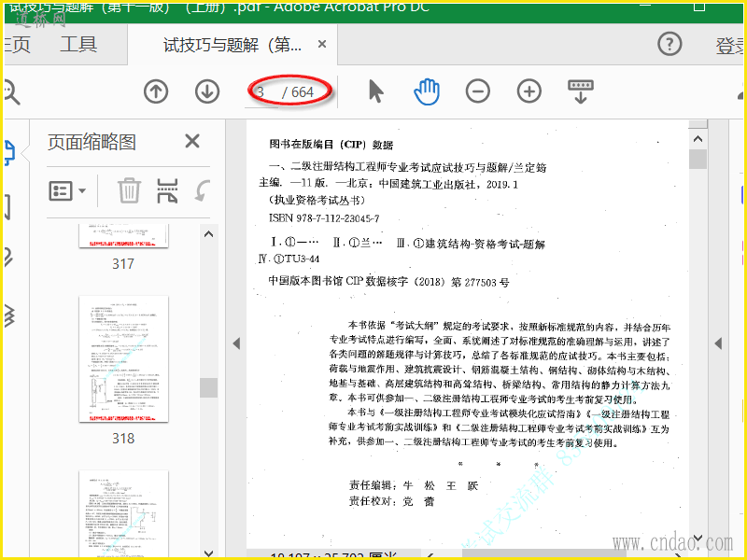Click the document scroll up arrow

point(698,139)
